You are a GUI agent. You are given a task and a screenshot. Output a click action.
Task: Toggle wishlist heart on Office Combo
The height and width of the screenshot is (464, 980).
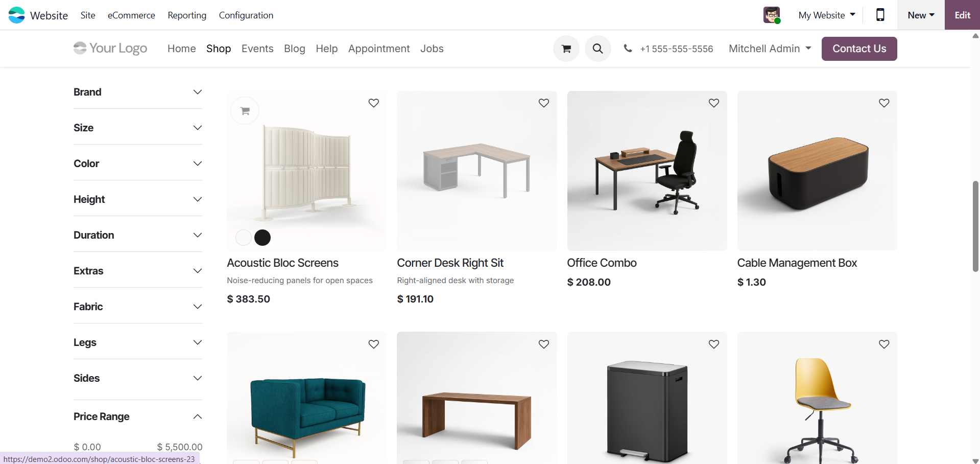pyautogui.click(x=714, y=103)
